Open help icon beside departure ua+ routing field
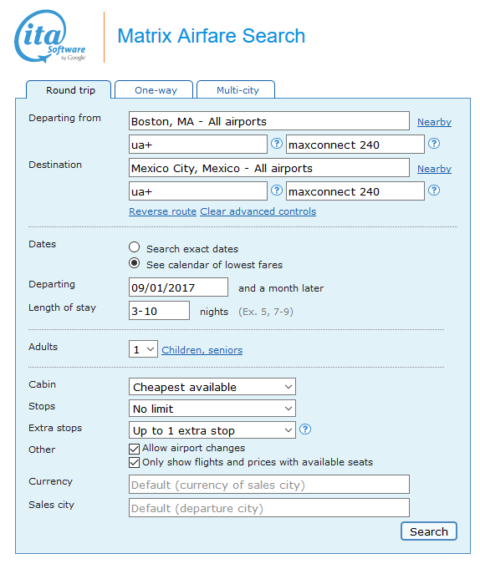The height and width of the screenshot is (564, 480). 276,144
